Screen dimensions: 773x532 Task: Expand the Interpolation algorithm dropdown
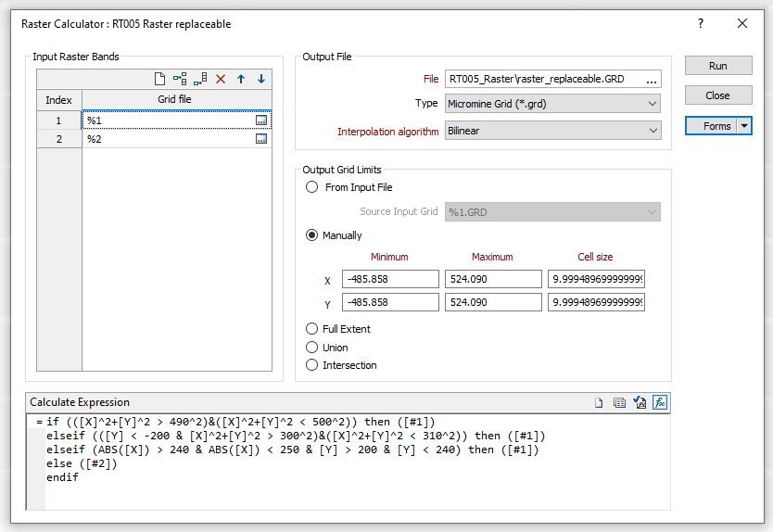553,132
